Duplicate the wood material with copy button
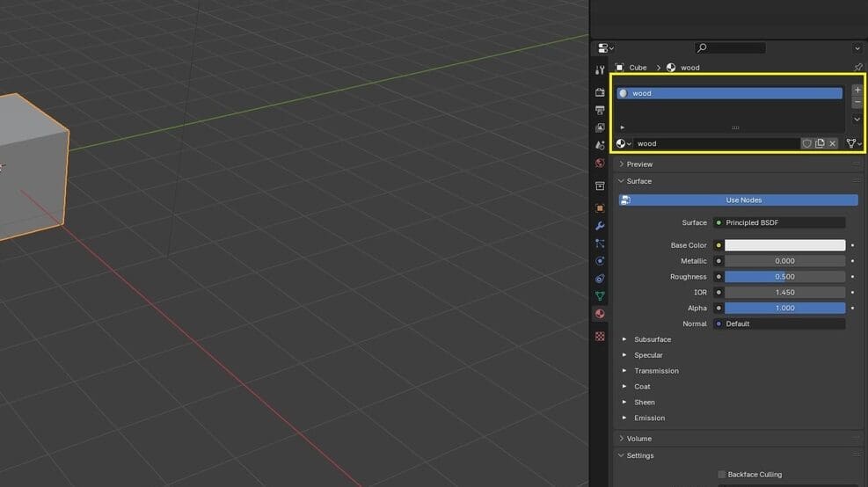This screenshot has height=487, width=868. coord(820,143)
